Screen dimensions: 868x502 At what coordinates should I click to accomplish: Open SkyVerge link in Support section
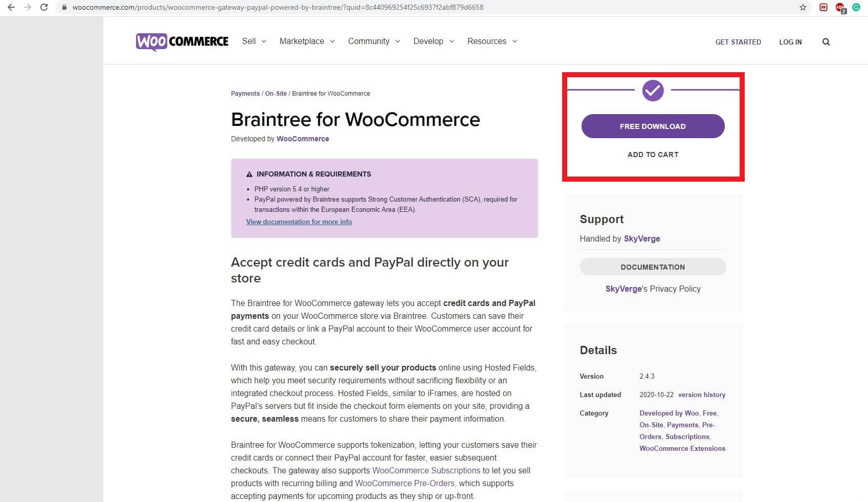642,238
